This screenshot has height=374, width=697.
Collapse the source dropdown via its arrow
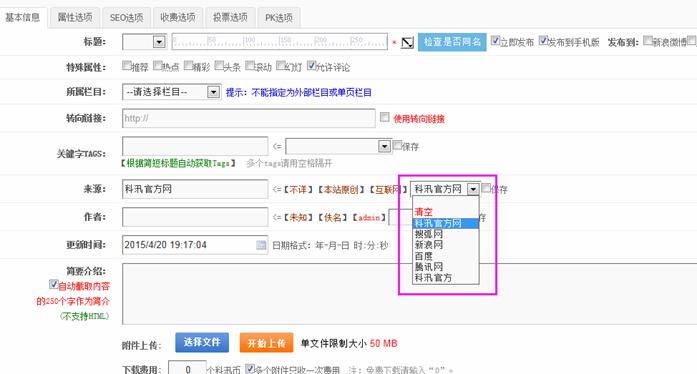(x=473, y=189)
